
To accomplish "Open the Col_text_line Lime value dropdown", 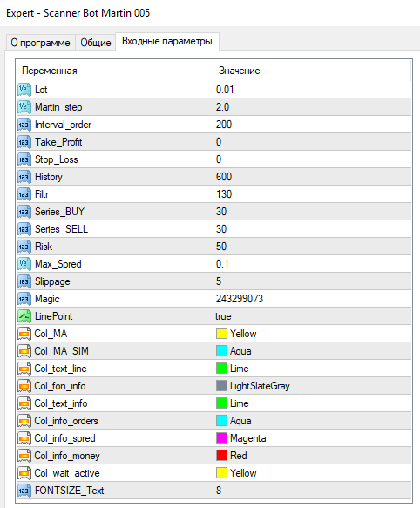I will coord(312,369).
